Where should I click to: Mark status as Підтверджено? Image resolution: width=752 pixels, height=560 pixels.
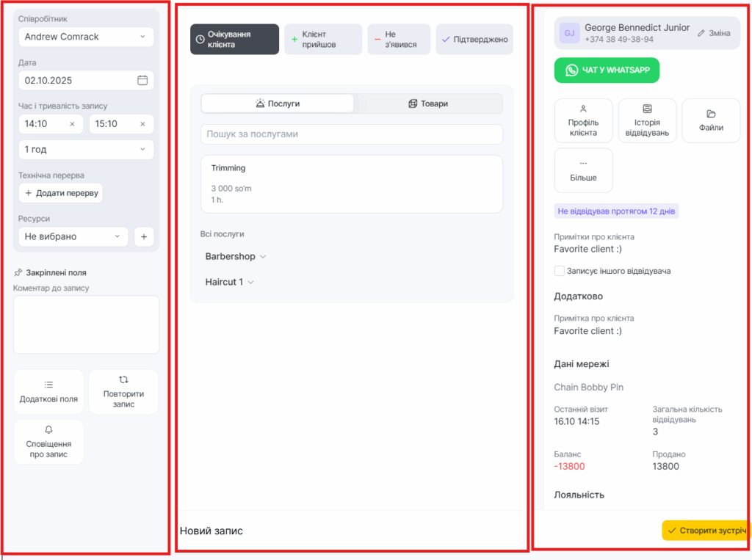coord(474,40)
